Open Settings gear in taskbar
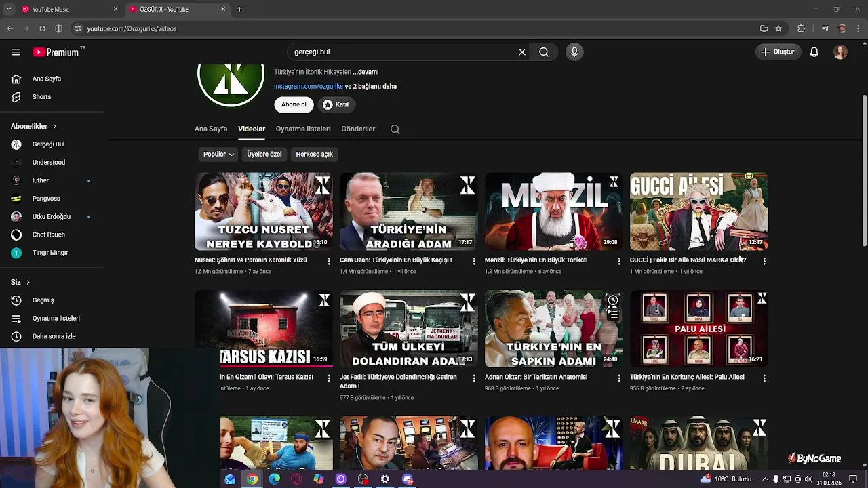868x488 pixels. (x=385, y=479)
